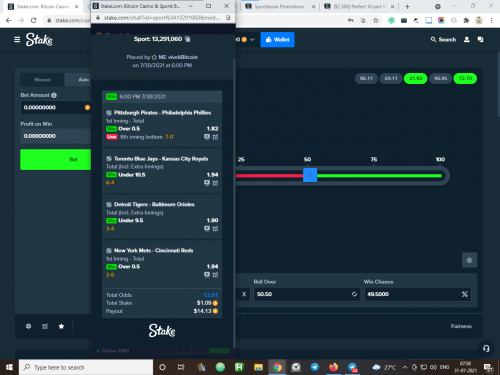Open the Wallet
The width and height of the screenshot is (500, 375).
click(x=277, y=39)
